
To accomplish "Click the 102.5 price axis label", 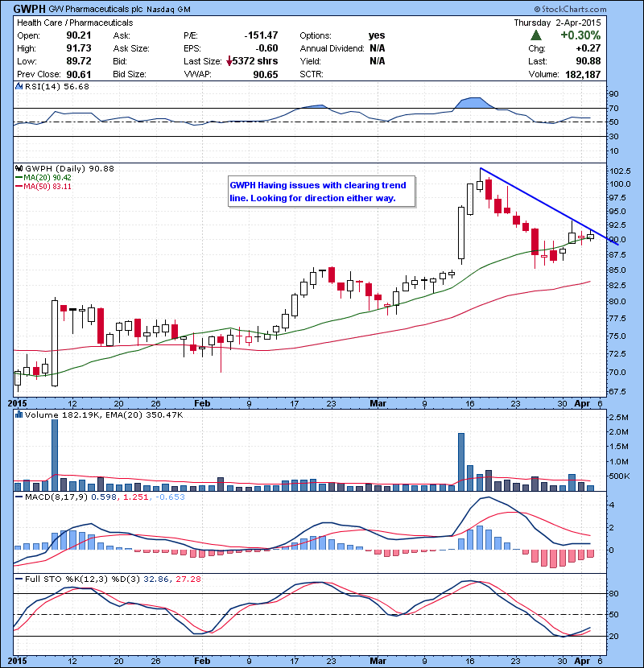I will click(x=620, y=171).
